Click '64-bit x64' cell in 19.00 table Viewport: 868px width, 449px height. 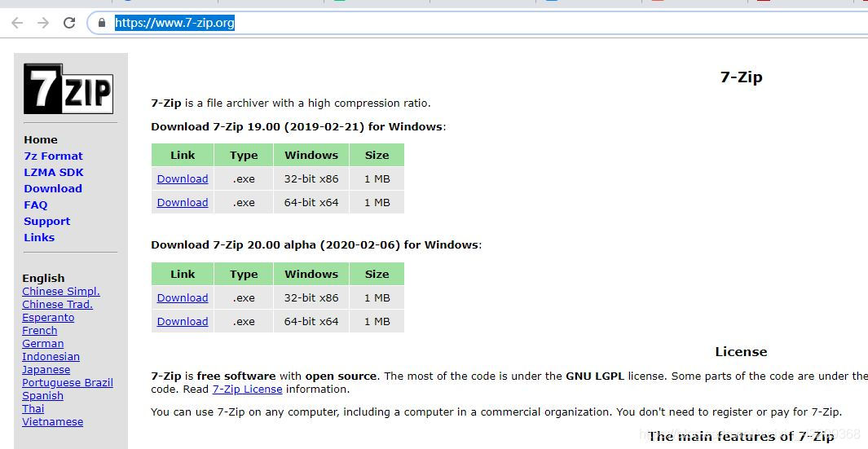(311, 203)
